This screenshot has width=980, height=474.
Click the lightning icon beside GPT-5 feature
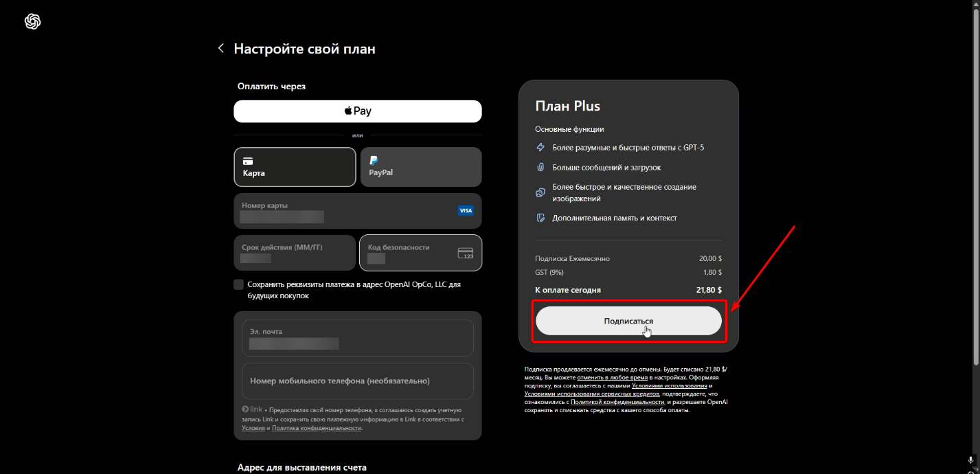coord(540,148)
